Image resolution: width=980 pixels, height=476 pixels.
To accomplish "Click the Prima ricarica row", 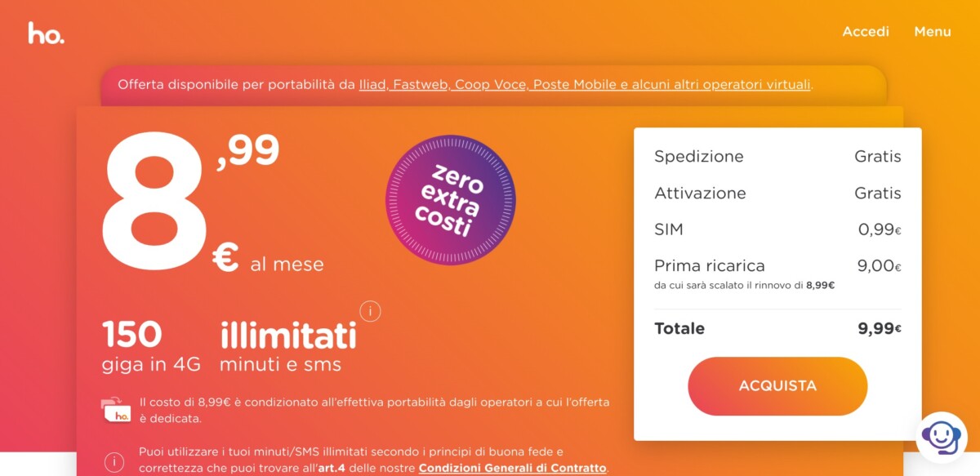I will coord(777,274).
